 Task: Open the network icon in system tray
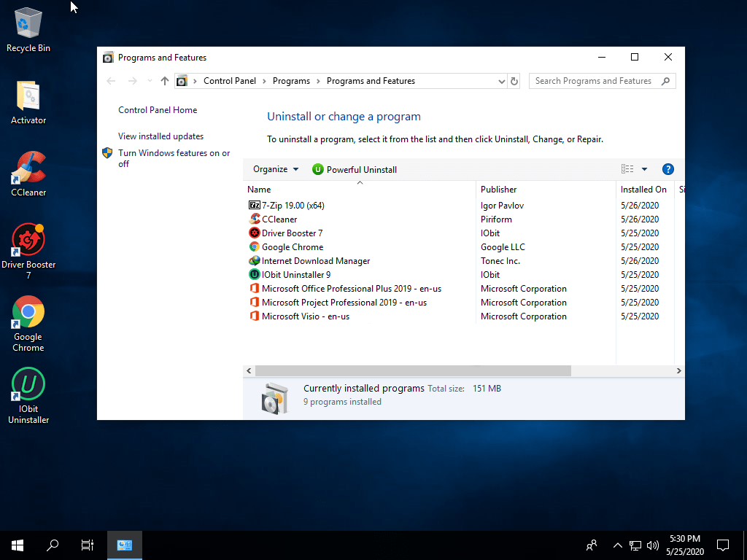(x=635, y=545)
